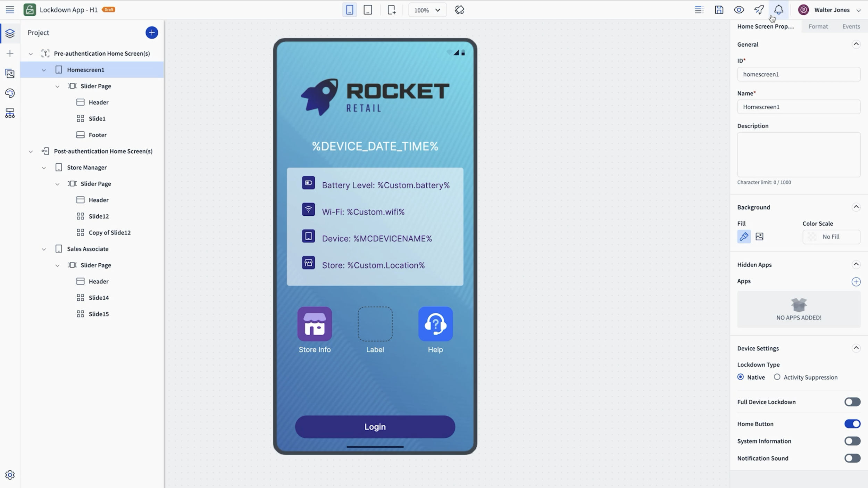Click the No Fill color scale swatch

click(x=831, y=237)
